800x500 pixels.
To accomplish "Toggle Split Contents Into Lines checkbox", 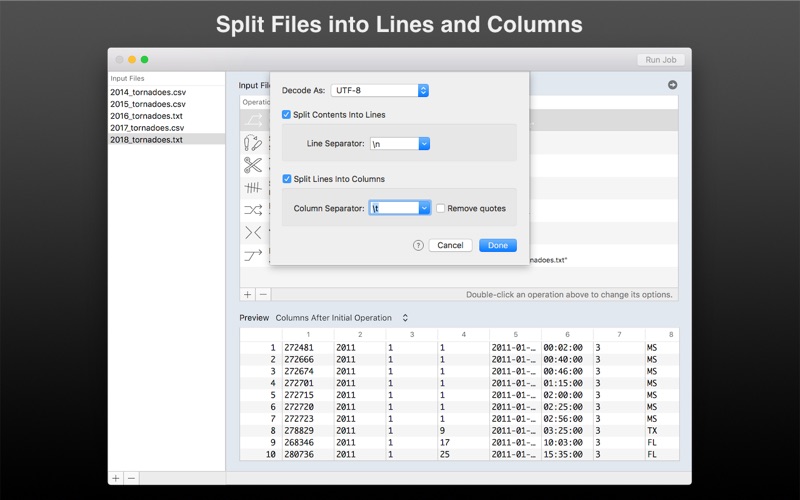I will [287, 115].
